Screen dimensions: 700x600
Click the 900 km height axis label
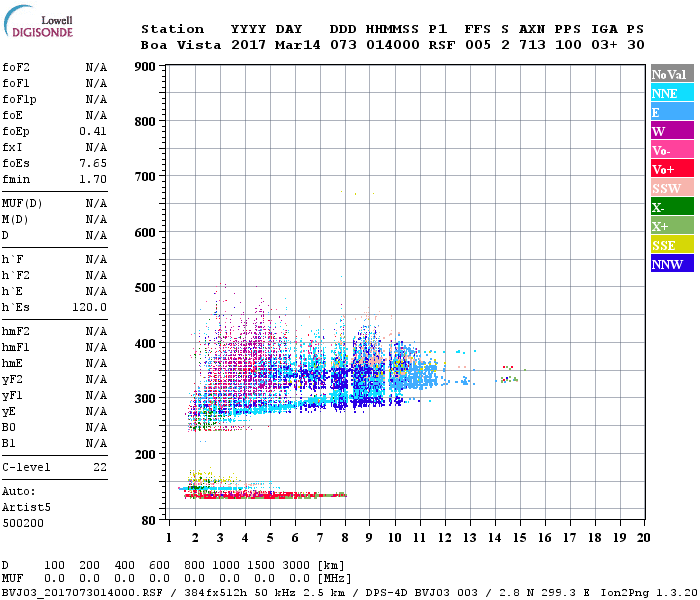click(145, 67)
